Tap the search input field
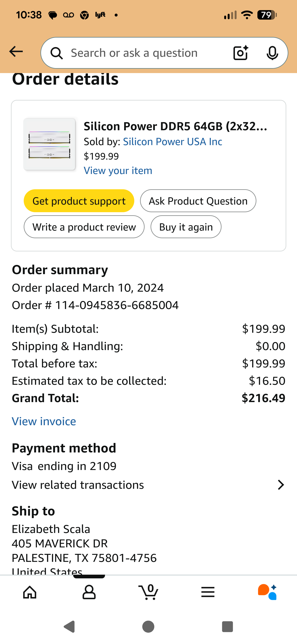 [x=145, y=53]
